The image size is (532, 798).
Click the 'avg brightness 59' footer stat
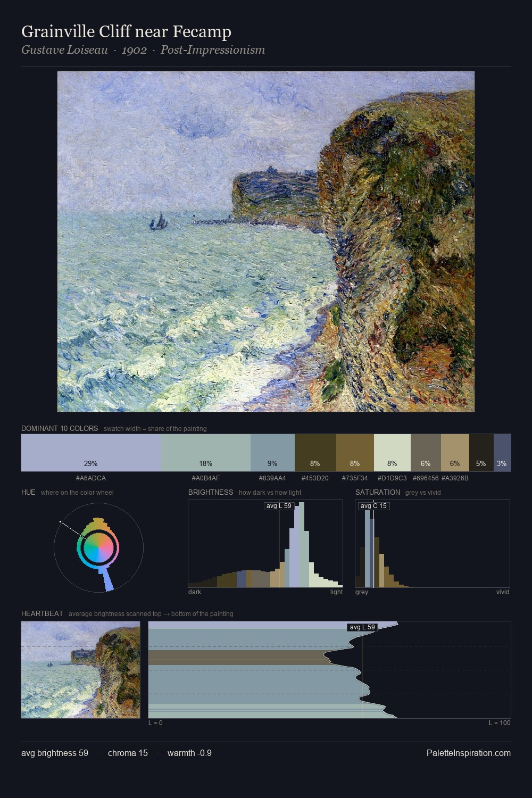click(x=55, y=753)
